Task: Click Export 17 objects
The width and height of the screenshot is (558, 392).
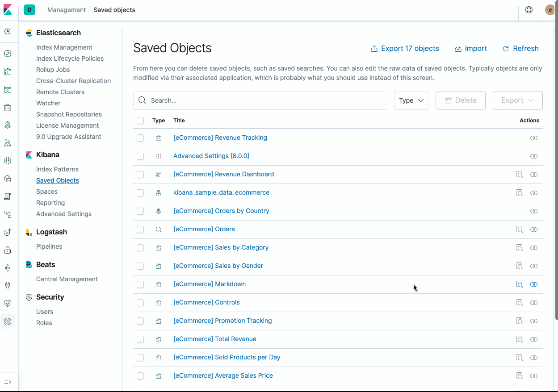Action: (x=405, y=49)
